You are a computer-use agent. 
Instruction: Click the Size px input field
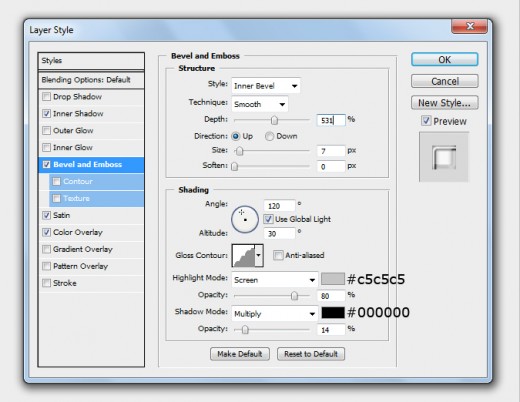331,151
